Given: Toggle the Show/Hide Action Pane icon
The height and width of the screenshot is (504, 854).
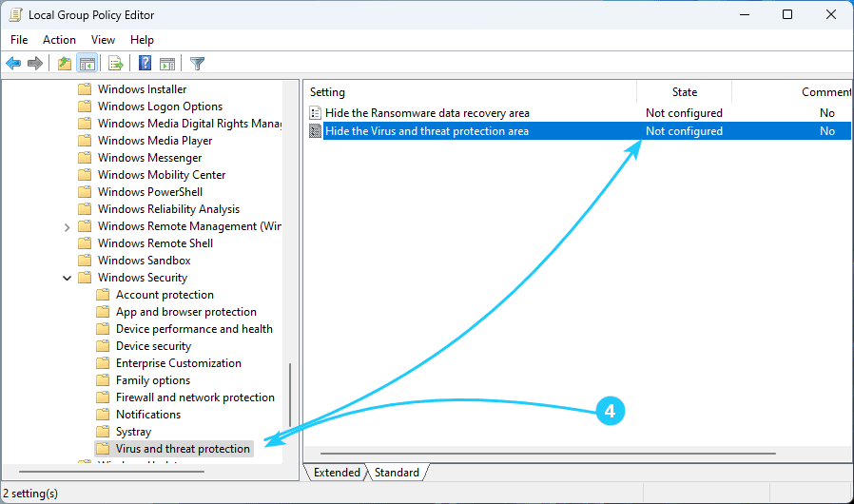Looking at the screenshot, I should (167, 64).
